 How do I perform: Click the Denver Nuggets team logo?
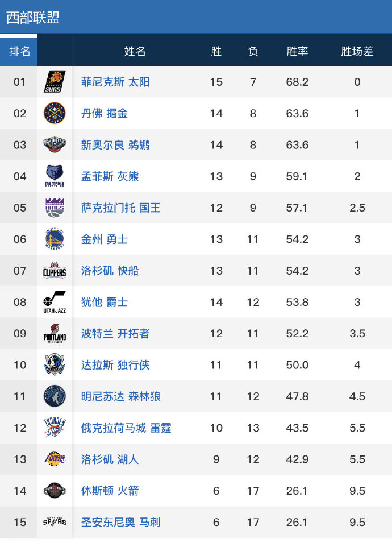(55, 113)
